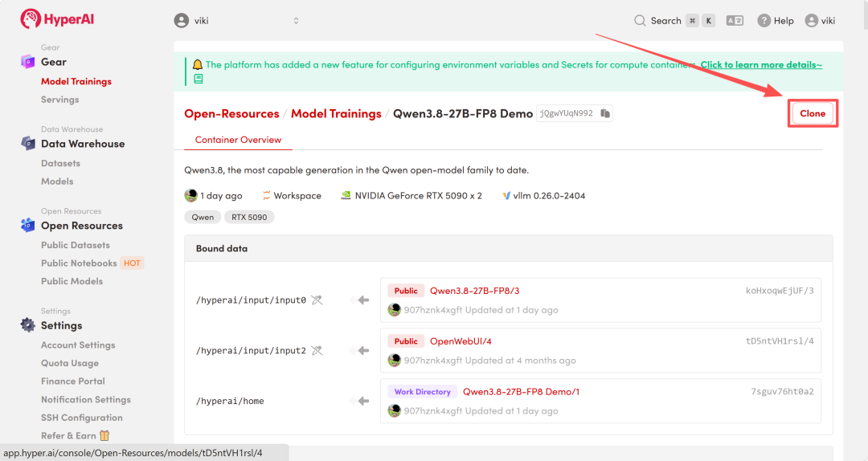Open SSH Configuration
Viewport: 868px width, 461px height.
[82, 418]
